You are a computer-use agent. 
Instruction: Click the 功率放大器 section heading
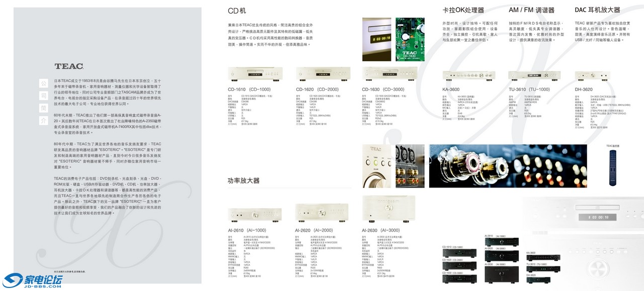244,180
